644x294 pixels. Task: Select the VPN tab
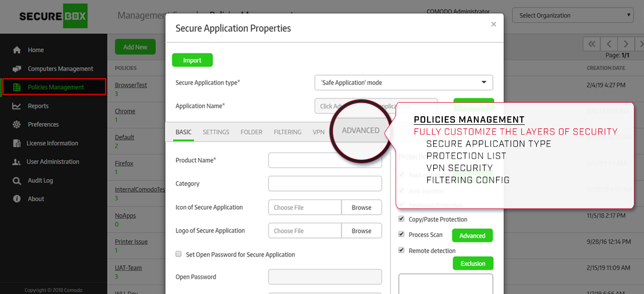click(x=318, y=132)
